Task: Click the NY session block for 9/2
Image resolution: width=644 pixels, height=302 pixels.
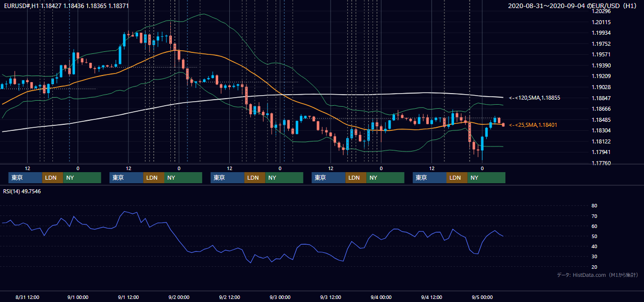Action: coord(284,178)
